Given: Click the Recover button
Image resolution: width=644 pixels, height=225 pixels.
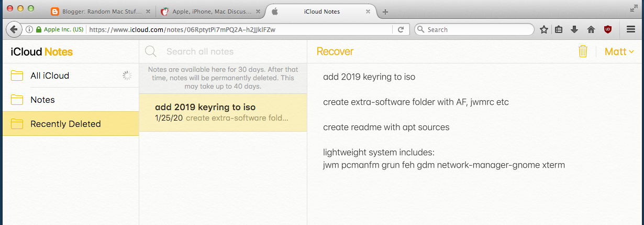Looking at the screenshot, I should [x=335, y=51].
